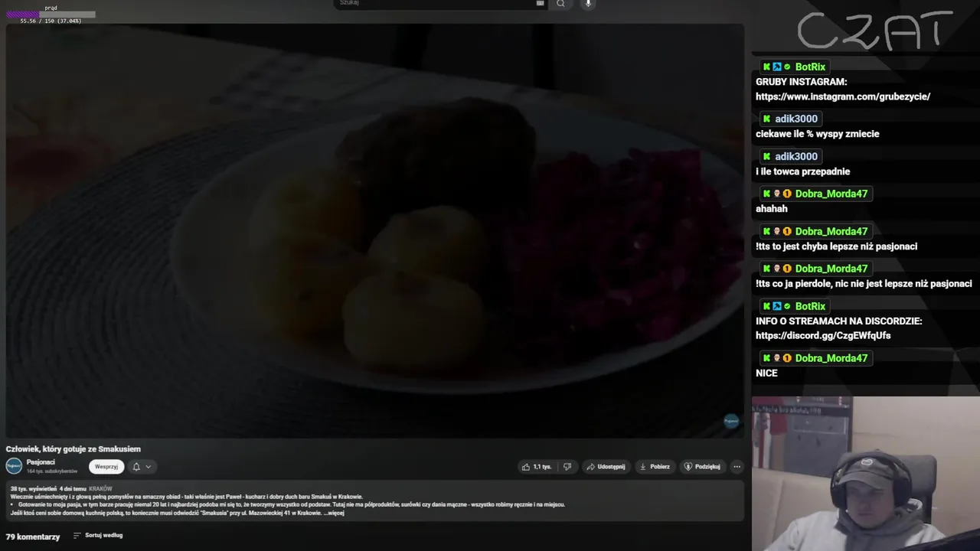Click the 79 komentarzy heading

[33, 537]
